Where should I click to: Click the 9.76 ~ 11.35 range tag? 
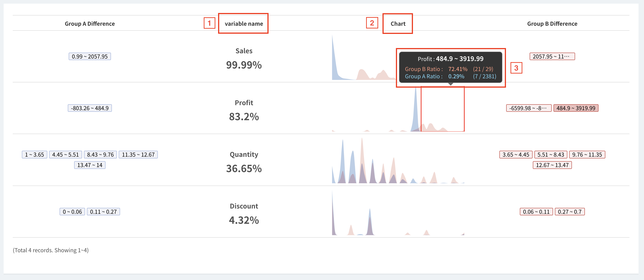point(587,155)
